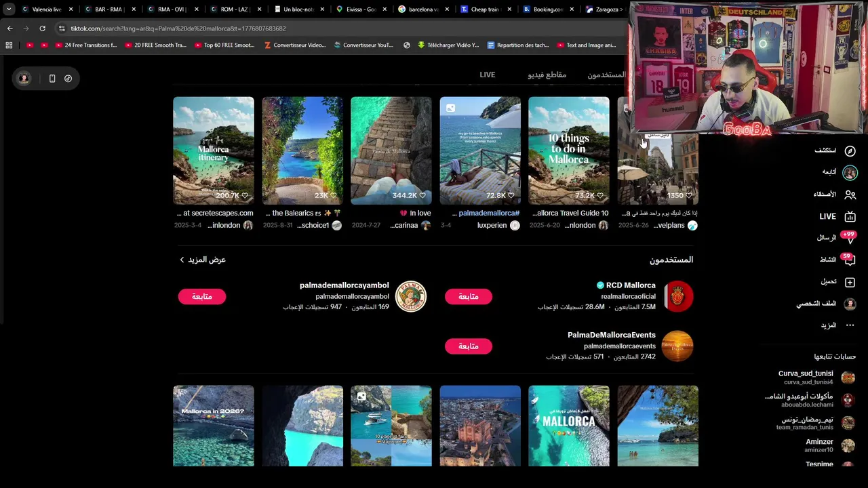Open the Friends people icon in sidebar
The height and width of the screenshot is (488, 868).
(x=850, y=195)
